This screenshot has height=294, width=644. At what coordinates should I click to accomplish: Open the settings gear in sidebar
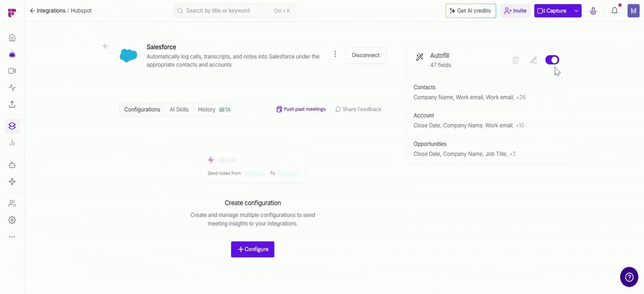click(x=12, y=220)
